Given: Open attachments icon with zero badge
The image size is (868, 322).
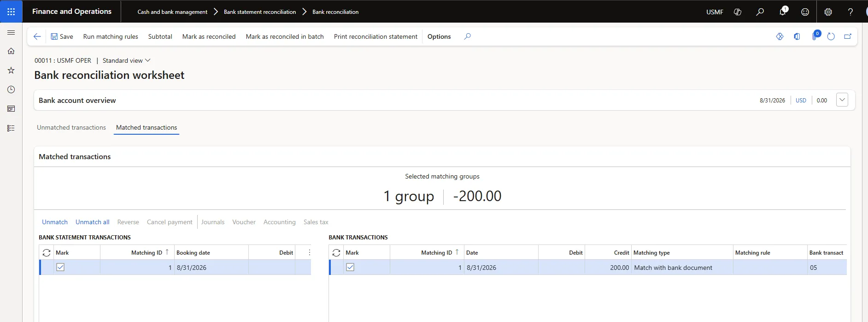Looking at the screenshot, I should coord(815,36).
